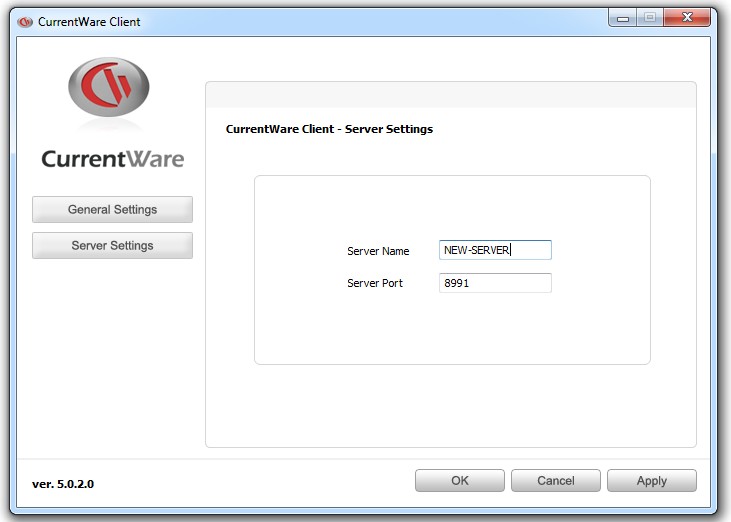The height and width of the screenshot is (522, 731).
Task: Click into the Server Port field
Action: (495, 283)
